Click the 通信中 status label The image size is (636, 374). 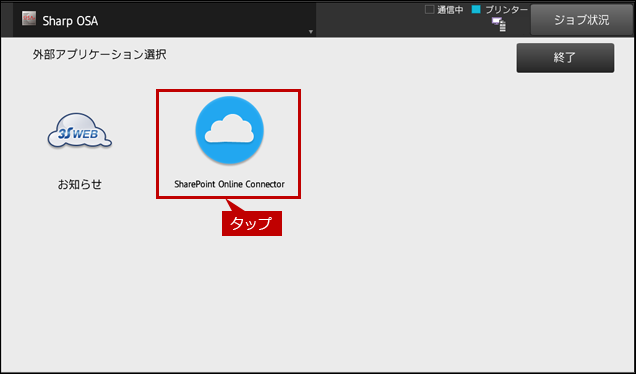pos(450,10)
